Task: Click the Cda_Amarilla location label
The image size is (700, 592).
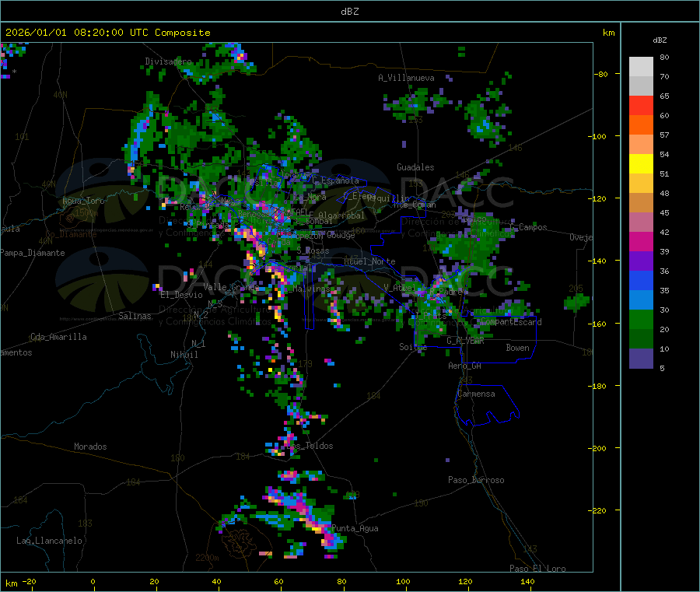Action: coord(58,337)
